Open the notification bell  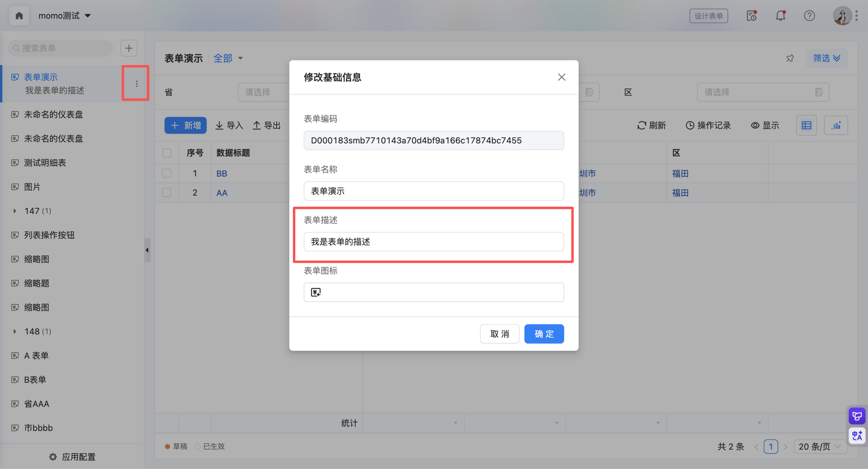[780, 15]
